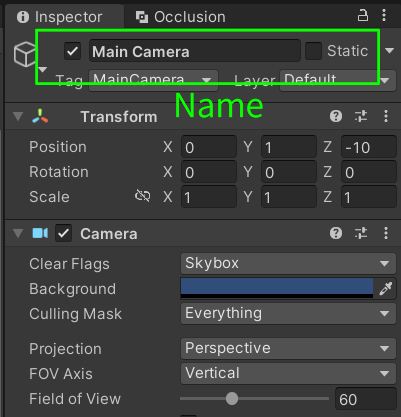Click the GameObject cube icon selector

[x=25, y=55]
